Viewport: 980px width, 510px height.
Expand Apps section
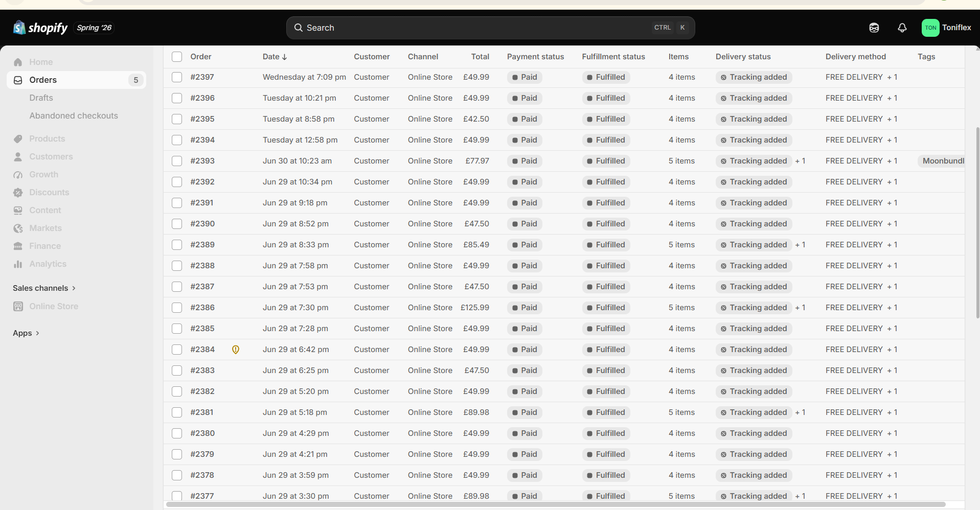tap(26, 333)
